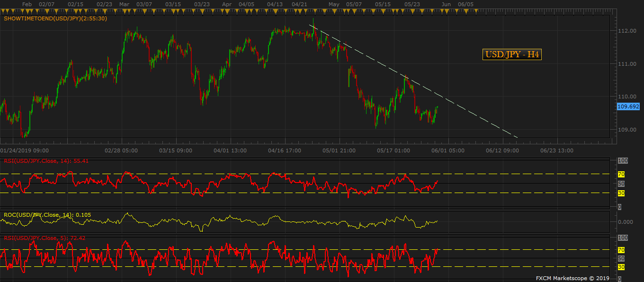Click the Mar month label on top axis
Viewport: 644px width, 282px height.
(125, 4)
